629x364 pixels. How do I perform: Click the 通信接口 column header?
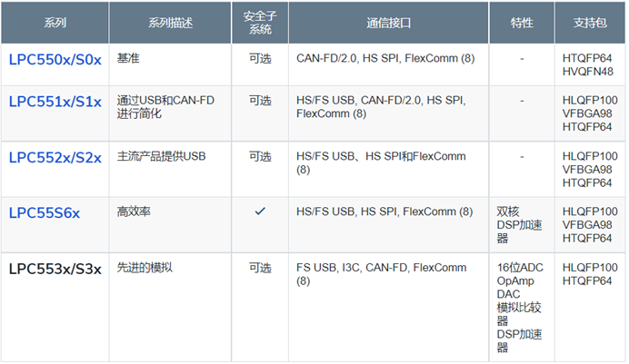tap(388, 22)
